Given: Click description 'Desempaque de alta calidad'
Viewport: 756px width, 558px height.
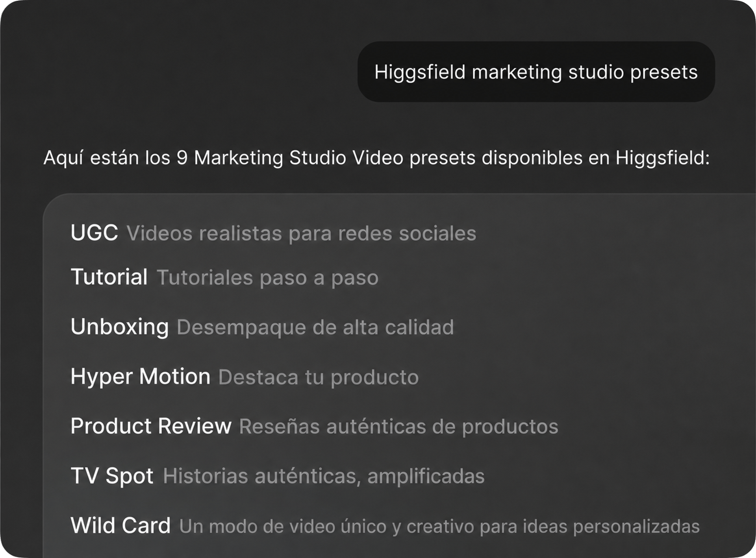Looking at the screenshot, I should (315, 328).
